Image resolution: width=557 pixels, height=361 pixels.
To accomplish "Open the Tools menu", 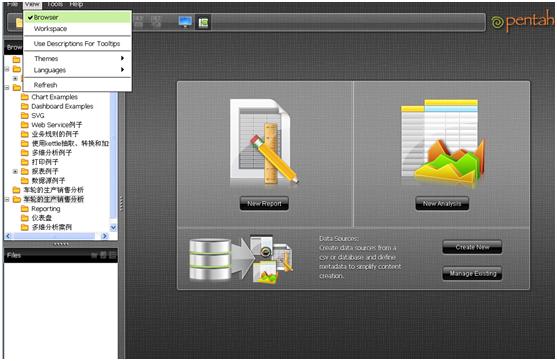I will coord(55,4).
